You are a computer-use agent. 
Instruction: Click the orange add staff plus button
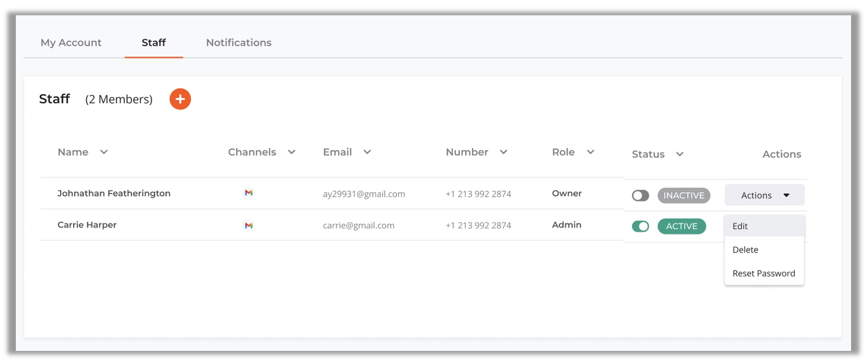coord(180,99)
